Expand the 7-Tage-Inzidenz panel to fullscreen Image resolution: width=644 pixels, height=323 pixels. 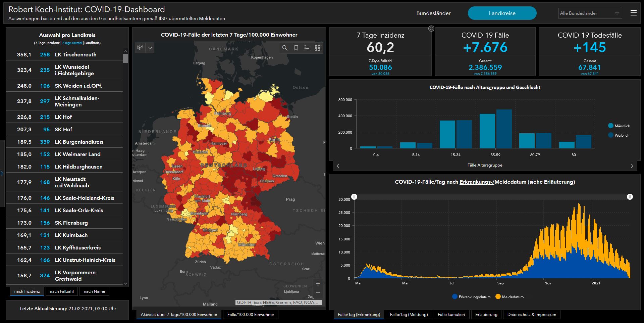tap(431, 29)
